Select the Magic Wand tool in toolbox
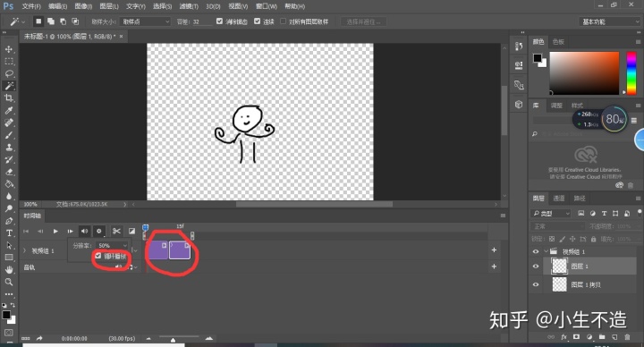Image resolution: width=644 pixels, height=347 pixels. click(9, 86)
